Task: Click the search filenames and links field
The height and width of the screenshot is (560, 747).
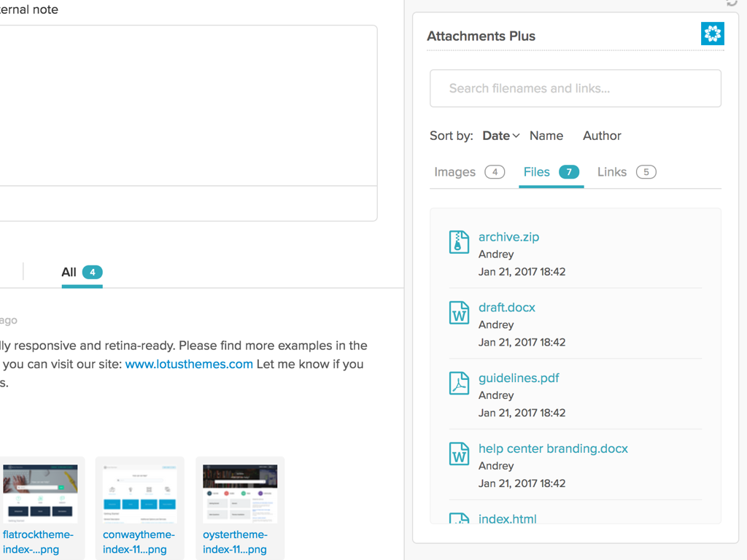Action: [576, 88]
